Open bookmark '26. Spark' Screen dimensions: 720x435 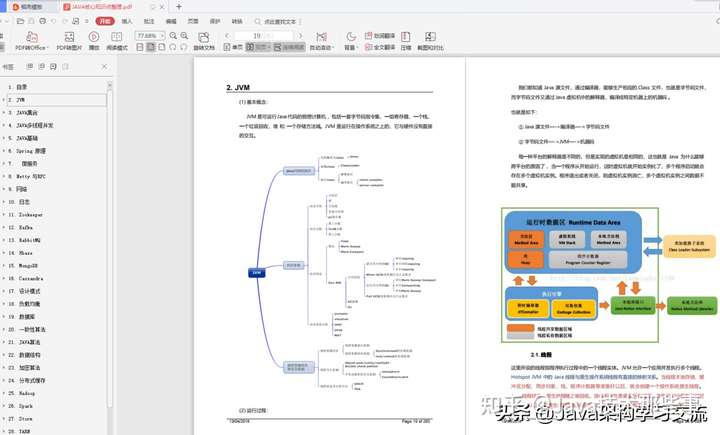tap(20, 406)
